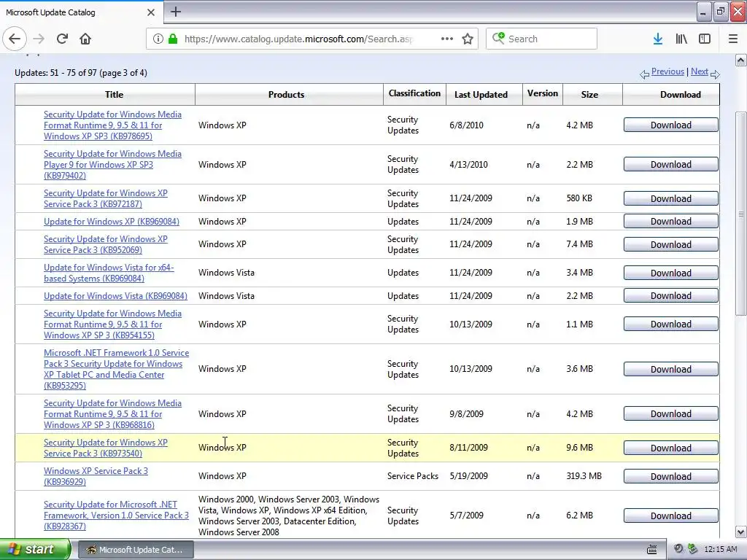Download the 9/8/2009 KB968816 update
Screen dimensions: 747x560
point(671,413)
